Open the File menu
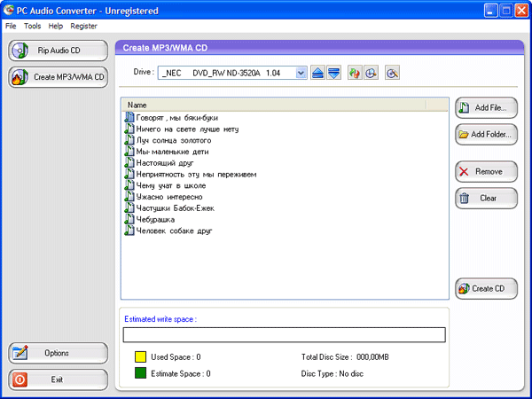Image resolution: width=532 pixels, height=399 pixels. point(11,26)
